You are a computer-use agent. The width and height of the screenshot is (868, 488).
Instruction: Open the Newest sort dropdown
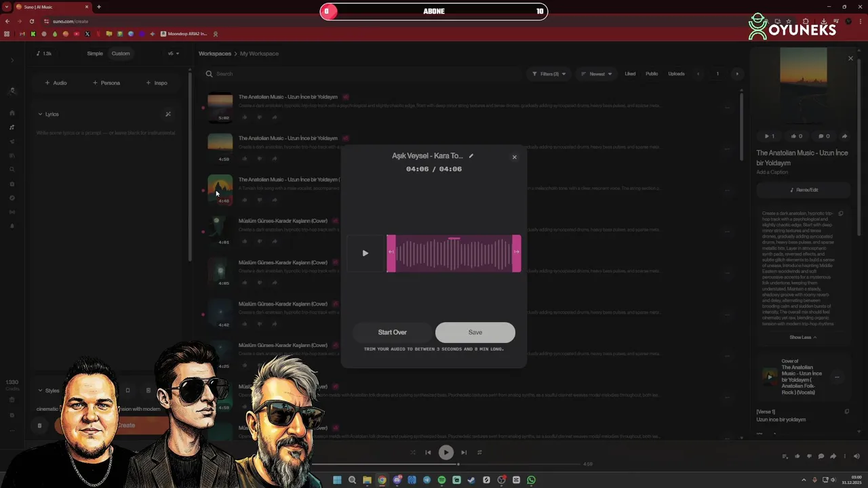(x=597, y=74)
